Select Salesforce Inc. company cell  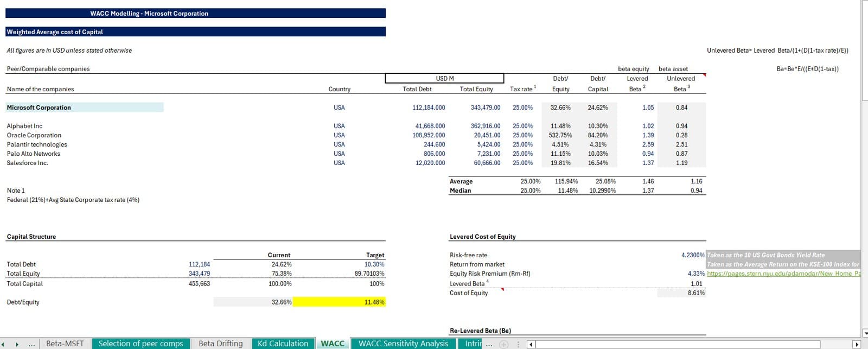(x=27, y=163)
